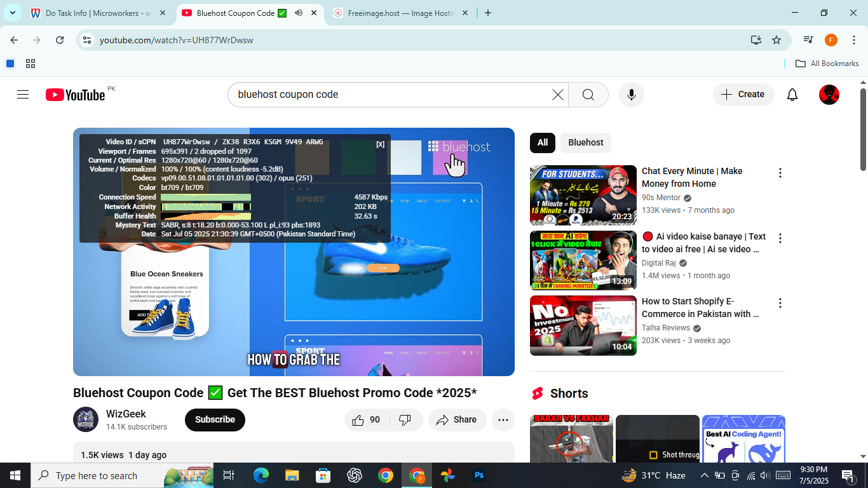Open Windows Start menu
Screen dimensions: 868x488
pos(15,475)
